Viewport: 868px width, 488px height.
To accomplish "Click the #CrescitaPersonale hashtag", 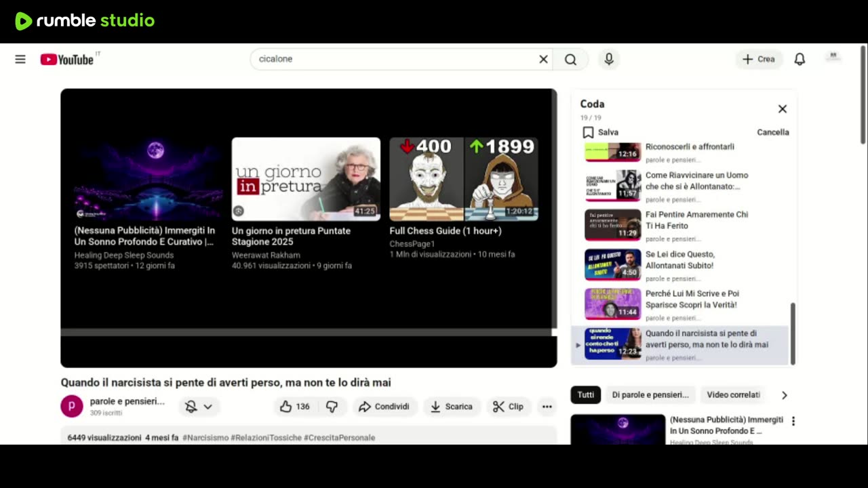I will (339, 438).
